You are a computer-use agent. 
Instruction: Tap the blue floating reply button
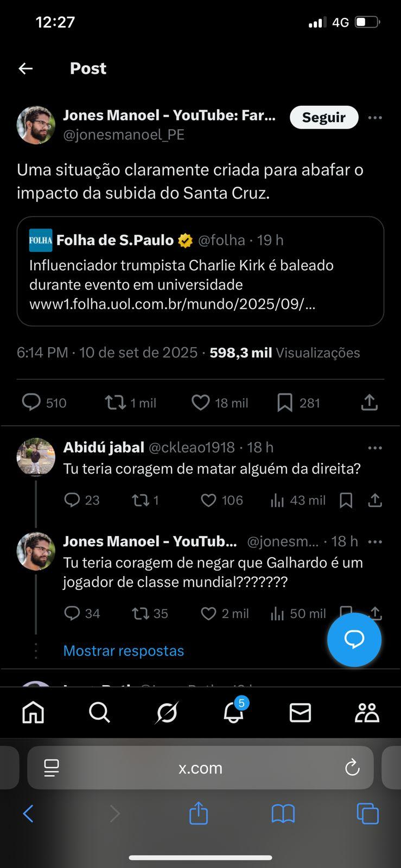(354, 640)
